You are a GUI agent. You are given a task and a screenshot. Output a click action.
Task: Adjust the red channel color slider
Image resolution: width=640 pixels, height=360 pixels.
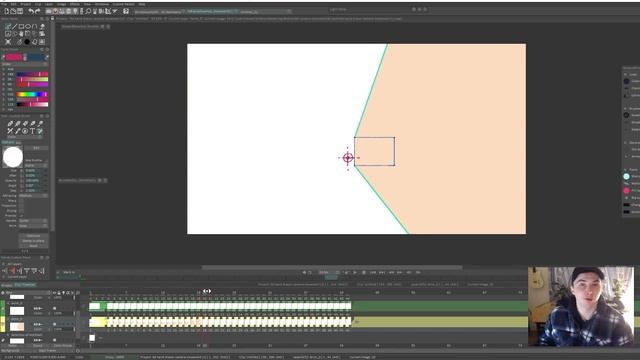(x=32, y=74)
